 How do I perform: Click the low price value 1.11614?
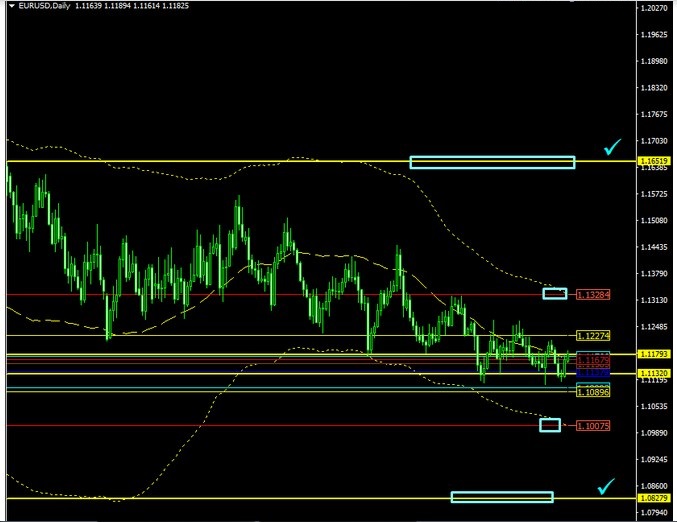(146, 6)
